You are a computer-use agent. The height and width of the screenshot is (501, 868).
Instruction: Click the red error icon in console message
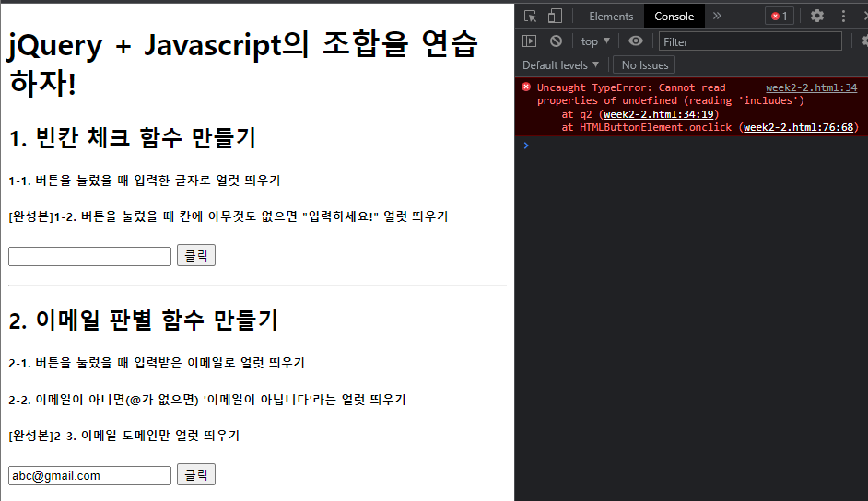[x=526, y=87]
